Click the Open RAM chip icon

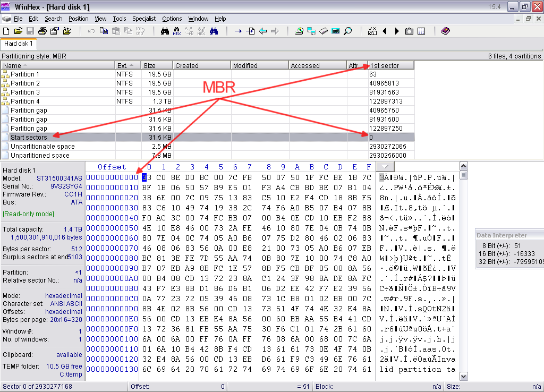click(x=324, y=31)
